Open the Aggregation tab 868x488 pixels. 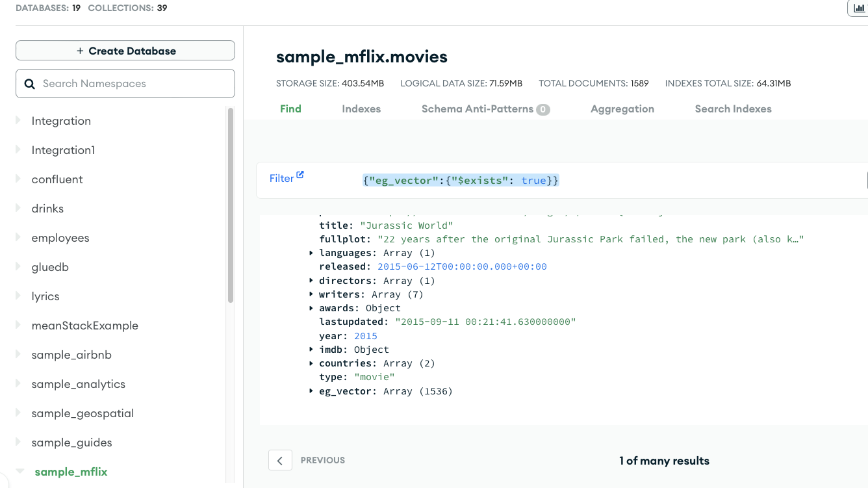tap(622, 109)
